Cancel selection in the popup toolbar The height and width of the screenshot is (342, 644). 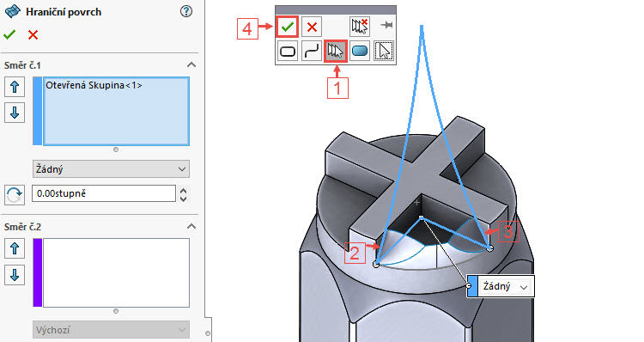pyautogui.click(x=312, y=27)
